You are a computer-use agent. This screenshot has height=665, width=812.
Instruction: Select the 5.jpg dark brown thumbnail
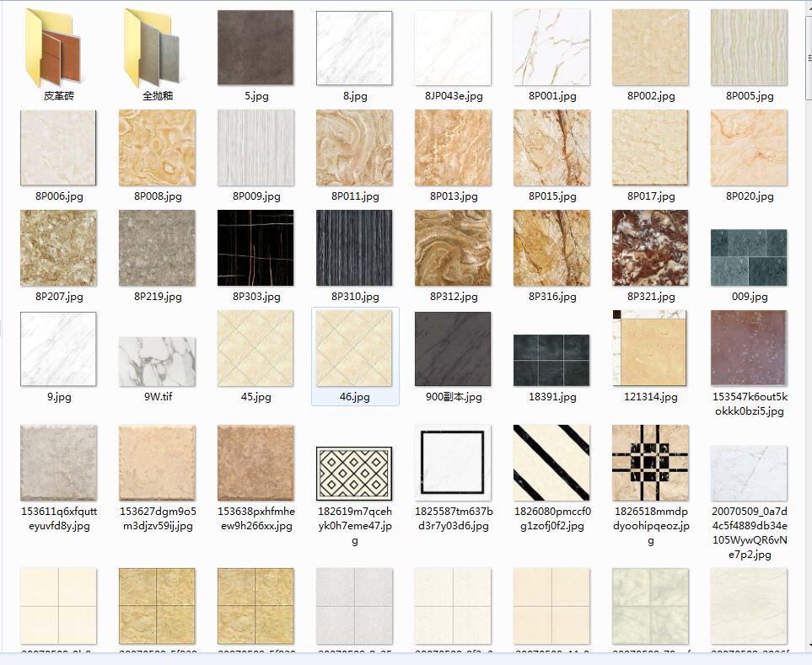point(255,47)
